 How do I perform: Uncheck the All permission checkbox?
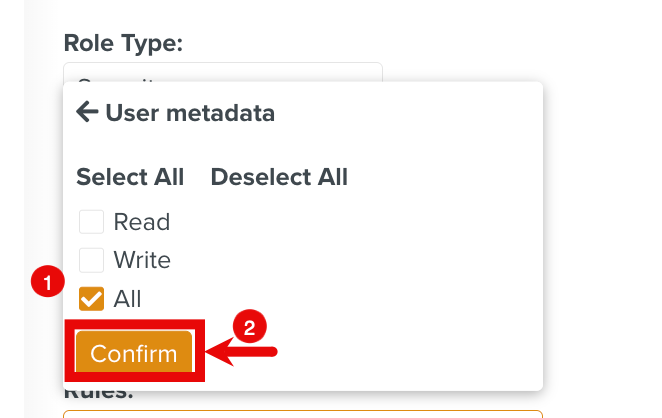tap(92, 298)
